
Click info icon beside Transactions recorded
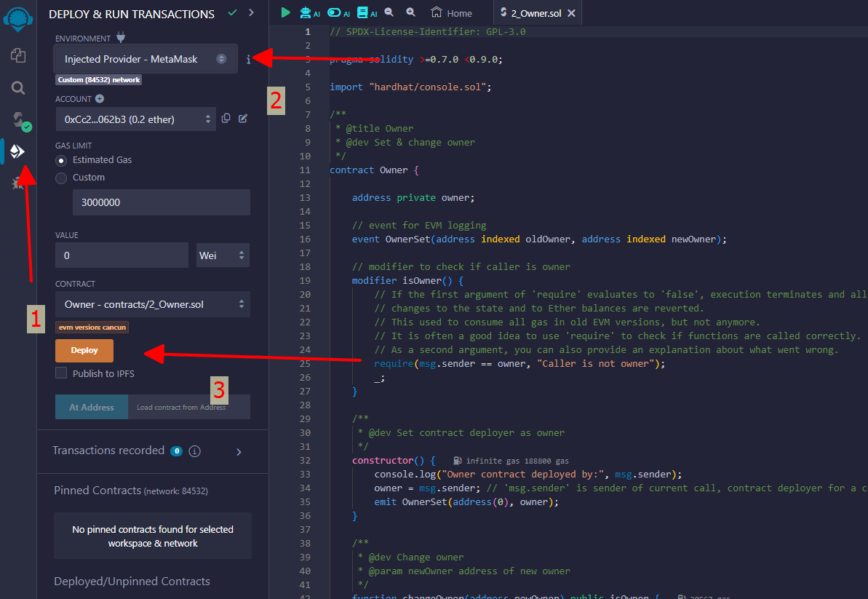click(194, 451)
